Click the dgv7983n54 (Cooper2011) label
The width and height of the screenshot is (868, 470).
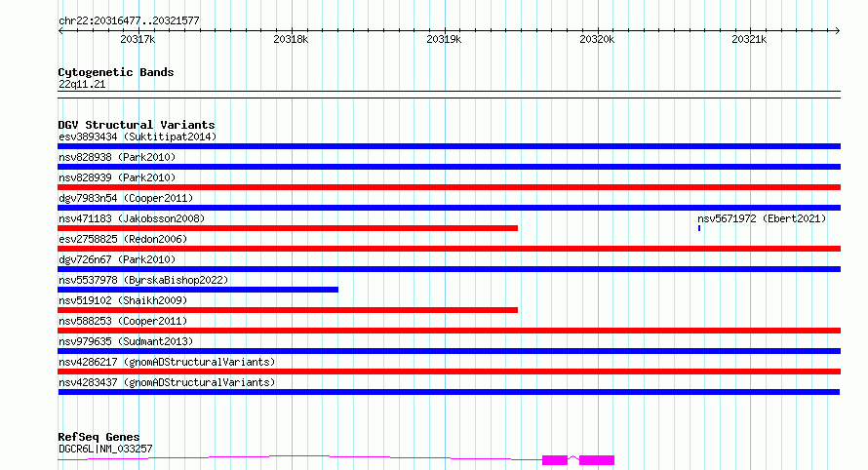tap(126, 198)
